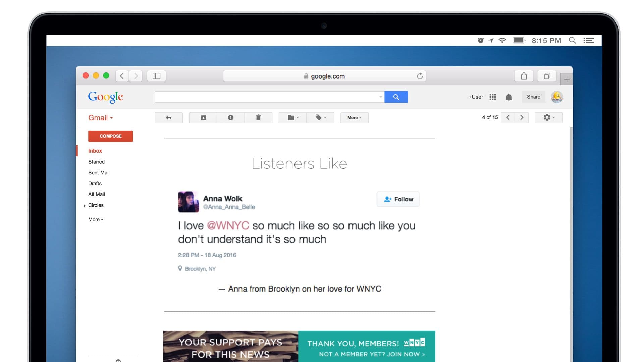644x362 pixels.
Task: Toggle the Safari sidebar button
Action: coord(156,76)
